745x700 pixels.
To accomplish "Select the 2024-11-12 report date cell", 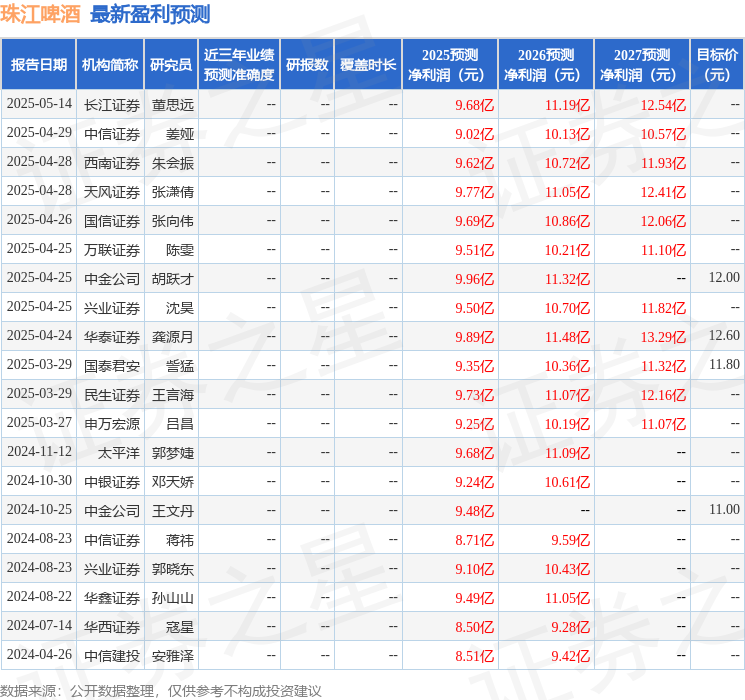I will pyautogui.click(x=39, y=452).
